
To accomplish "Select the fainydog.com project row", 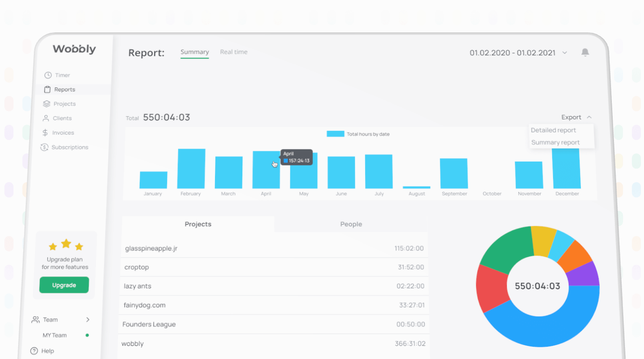I will 274,305.
